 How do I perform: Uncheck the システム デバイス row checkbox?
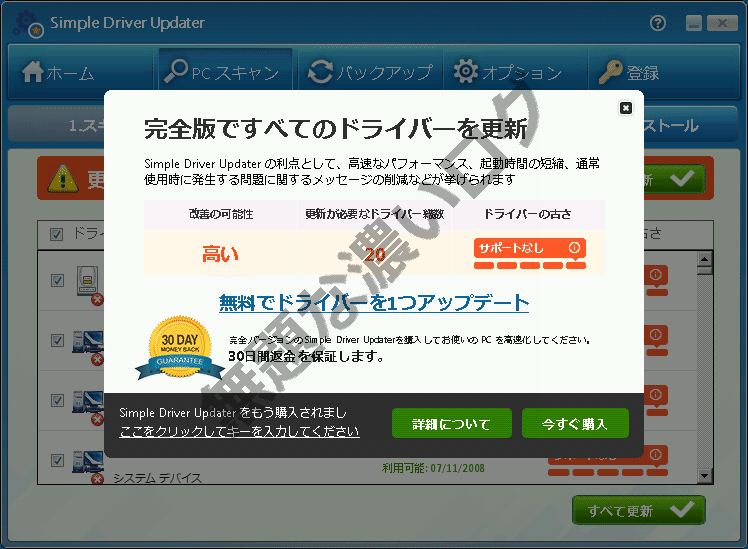(x=57, y=460)
